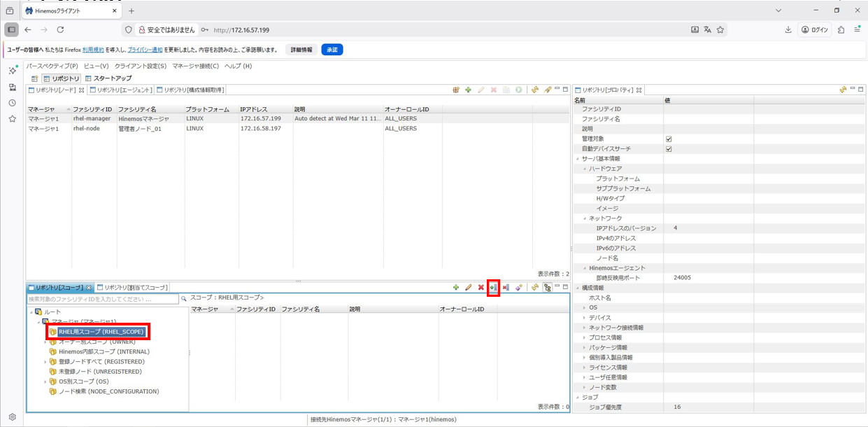The image size is (868, 427).
Task: Add a new node with green plus icon
Action: click(x=468, y=90)
